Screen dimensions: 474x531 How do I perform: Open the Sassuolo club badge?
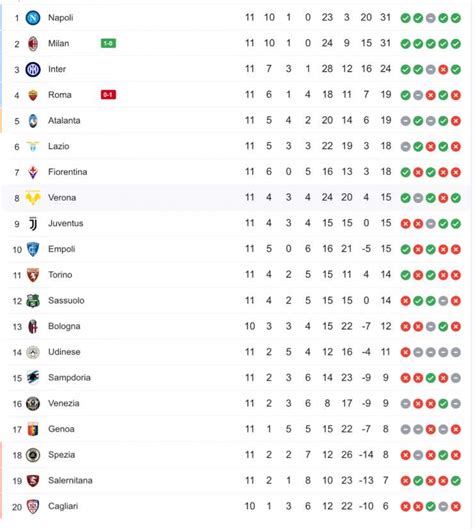(x=33, y=301)
